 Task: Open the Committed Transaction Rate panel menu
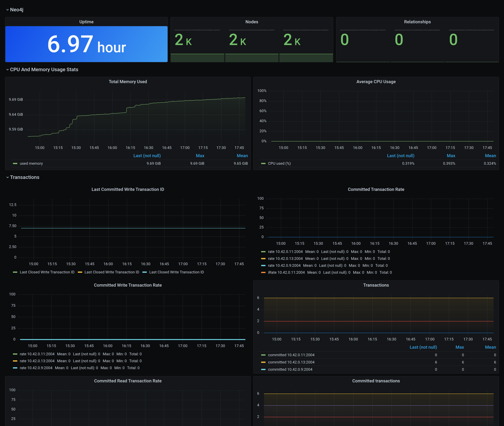tap(376, 189)
